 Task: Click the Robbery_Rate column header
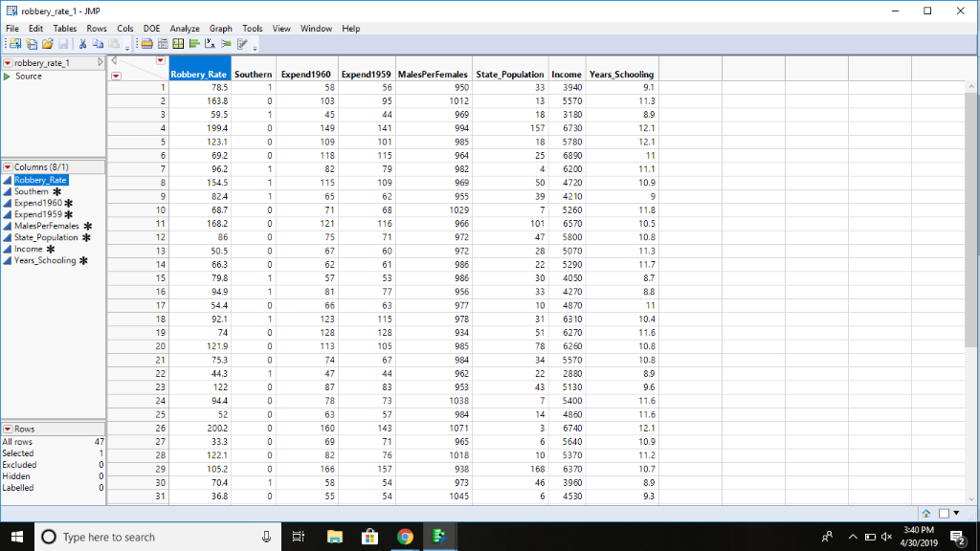click(x=199, y=73)
